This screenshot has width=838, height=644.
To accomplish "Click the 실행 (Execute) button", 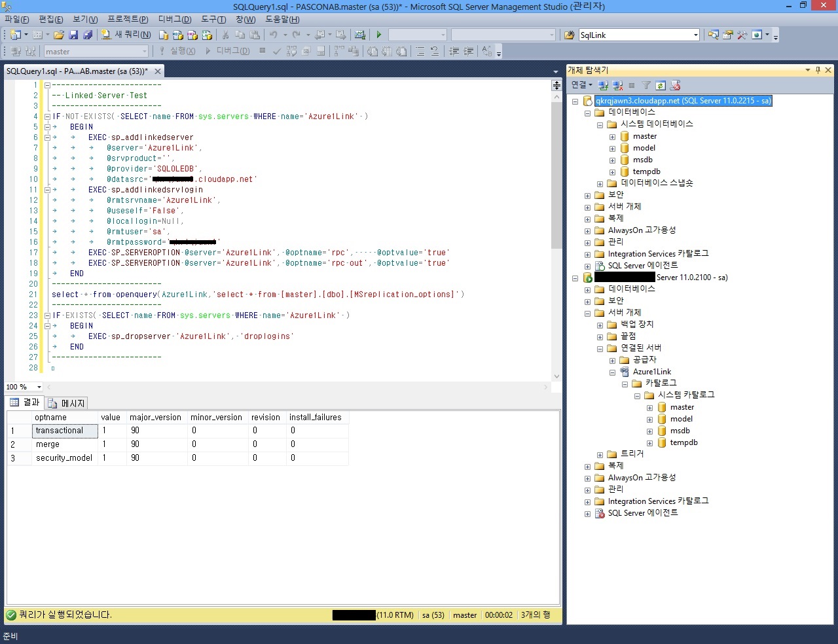I will [x=176, y=51].
